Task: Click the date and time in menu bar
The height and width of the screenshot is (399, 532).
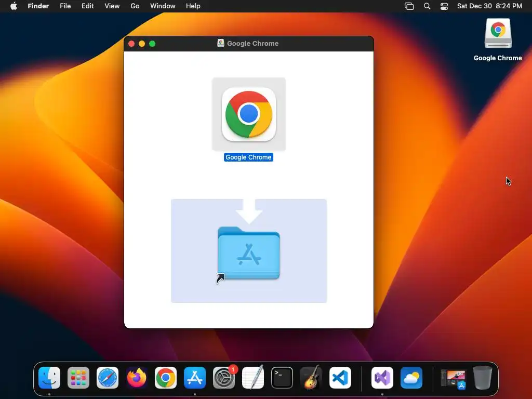Action: pos(489,6)
